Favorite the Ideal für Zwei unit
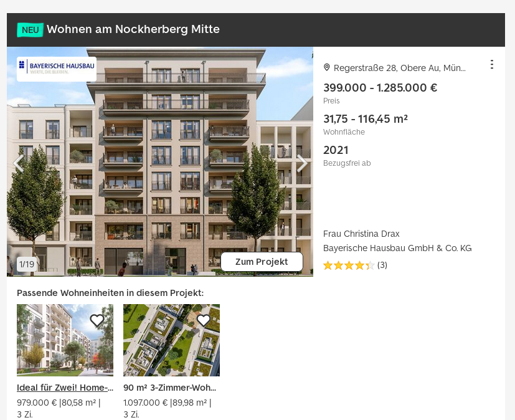The image size is (515, 420). pos(97,320)
